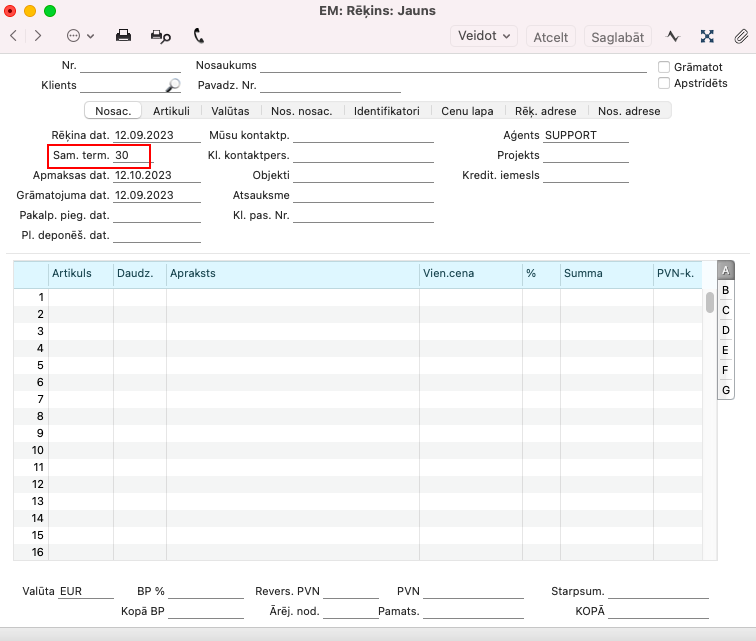Enable the Grāmatot checkbox
This screenshot has height=641, width=756.
click(x=664, y=67)
